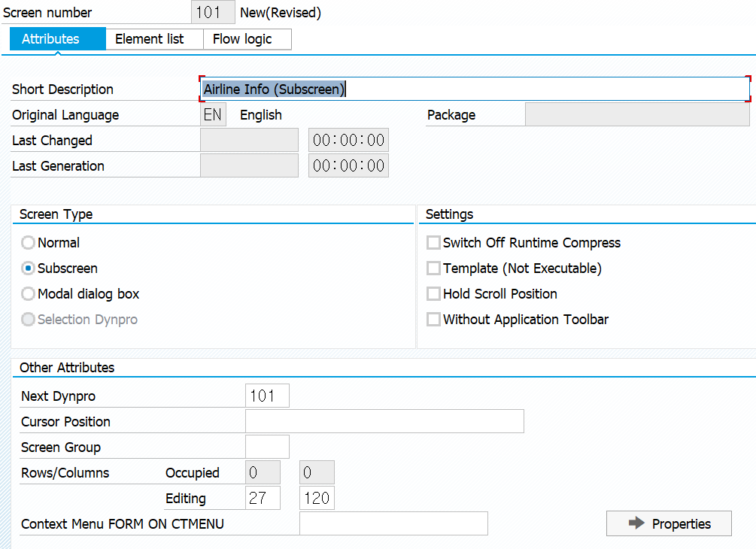Click the Occupied rows field
This screenshot has height=549, width=756.
point(263,472)
